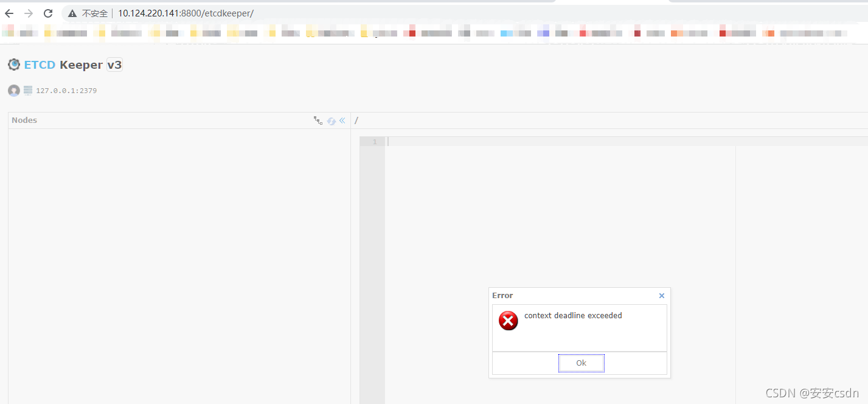Click the insecure site warning icon
The image size is (868, 404).
[72, 13]
